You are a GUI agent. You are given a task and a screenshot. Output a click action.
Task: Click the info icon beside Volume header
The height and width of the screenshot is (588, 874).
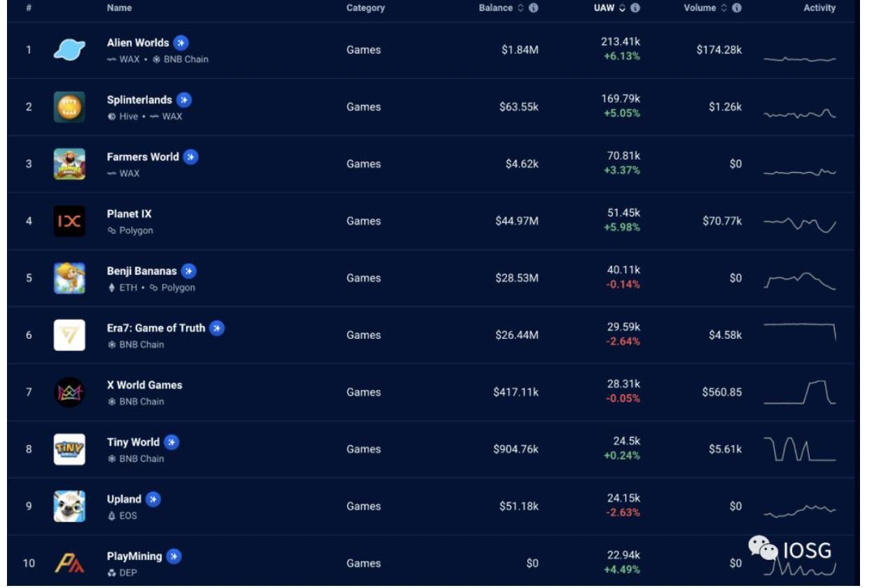(x=737, y=8)
